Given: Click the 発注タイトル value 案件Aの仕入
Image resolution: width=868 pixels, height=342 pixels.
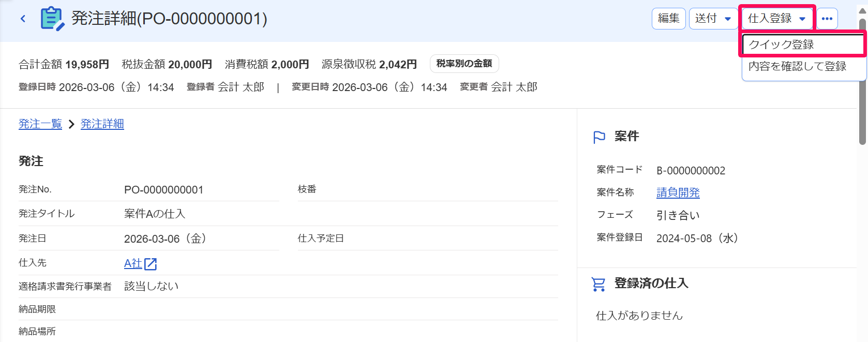Looking at the screenshot, I should pyautogui.click(x=155, y=214).
